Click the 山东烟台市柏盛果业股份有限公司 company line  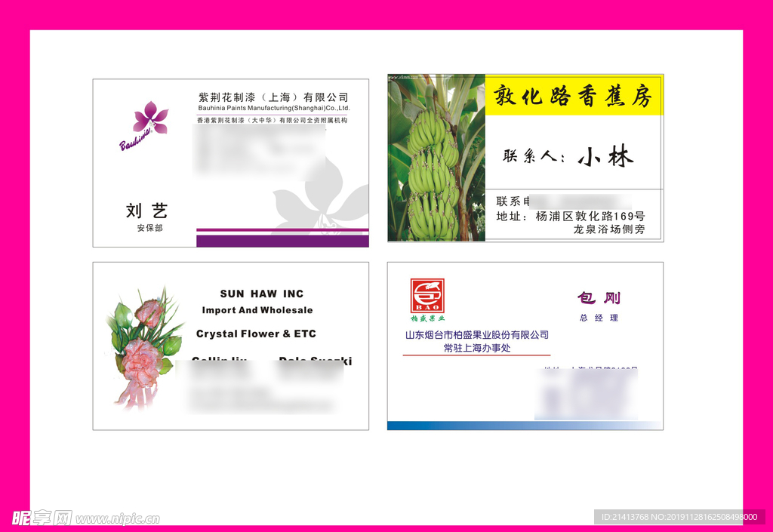476,335
